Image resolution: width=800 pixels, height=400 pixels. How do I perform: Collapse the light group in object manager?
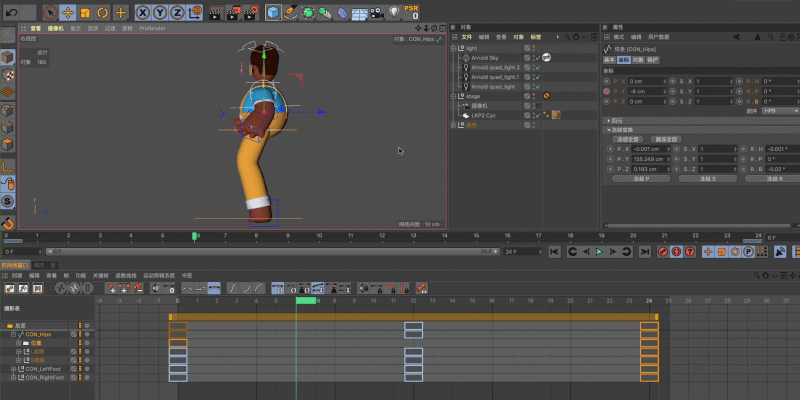point(453,48)
